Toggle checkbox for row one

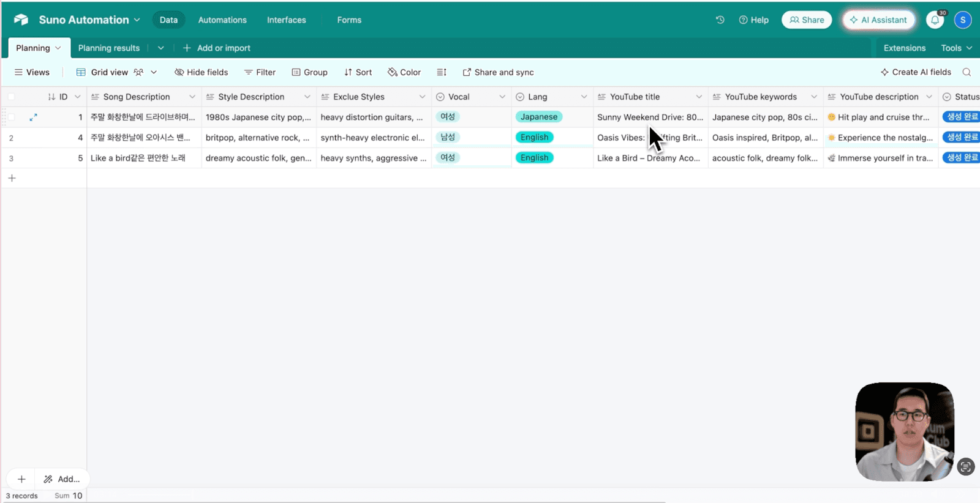click(x=11, y=117)
